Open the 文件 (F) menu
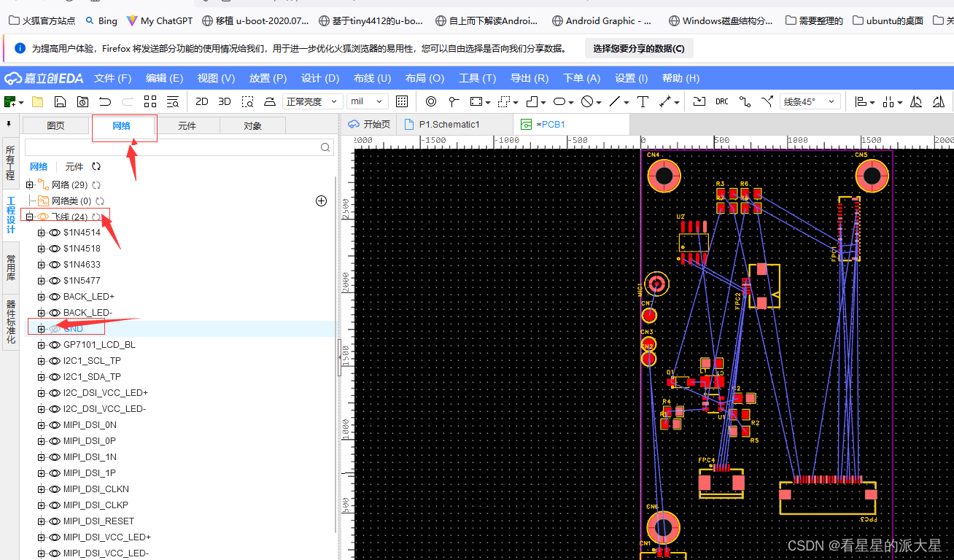The width and height of the screenshot is (954, 560). [113, 78]
